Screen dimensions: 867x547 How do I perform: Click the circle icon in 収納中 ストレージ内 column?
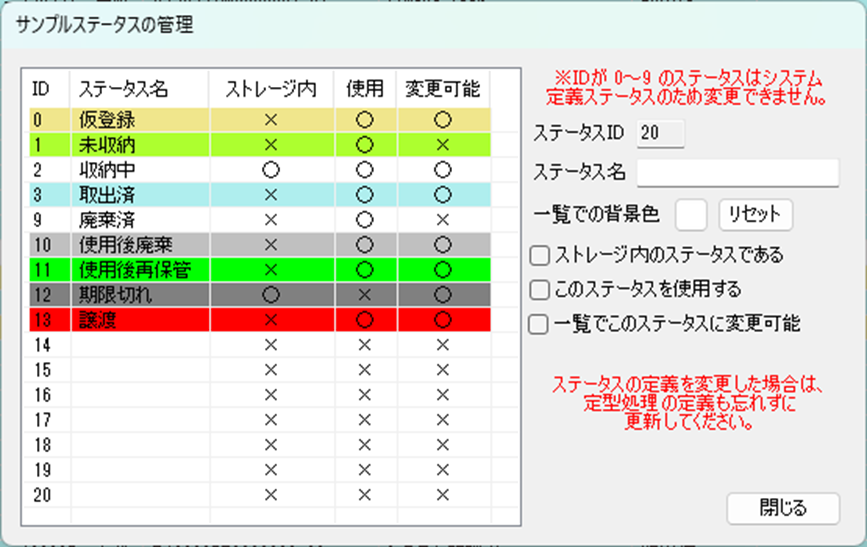pyautogui.click(x=268, y=170)
